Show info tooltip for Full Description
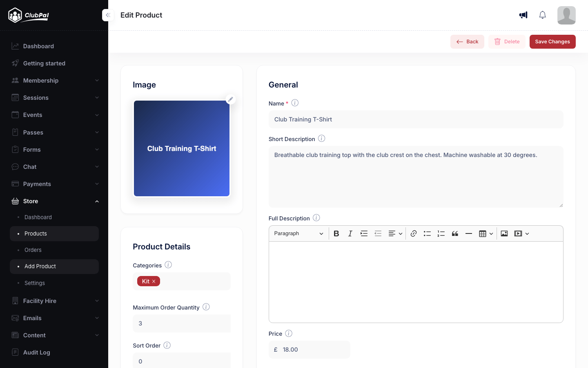 [316, 218]
